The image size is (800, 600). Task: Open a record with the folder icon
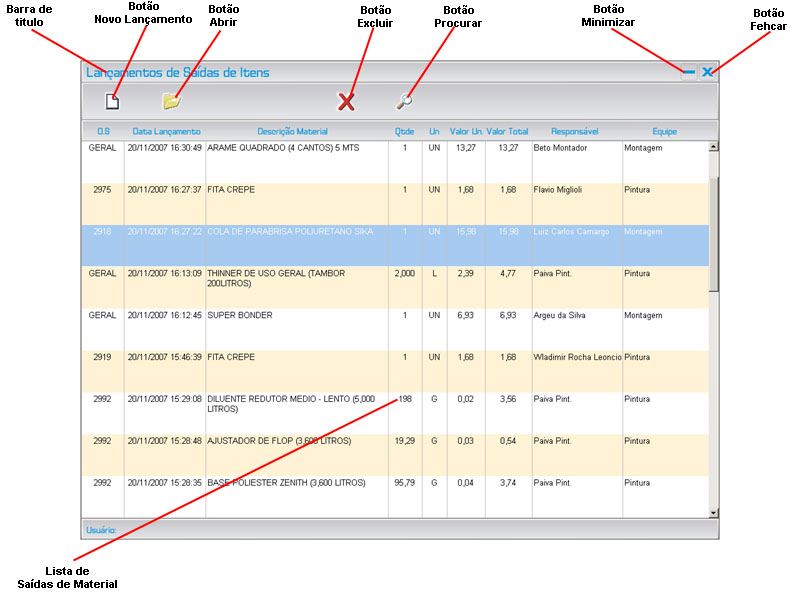coord(172,101)
